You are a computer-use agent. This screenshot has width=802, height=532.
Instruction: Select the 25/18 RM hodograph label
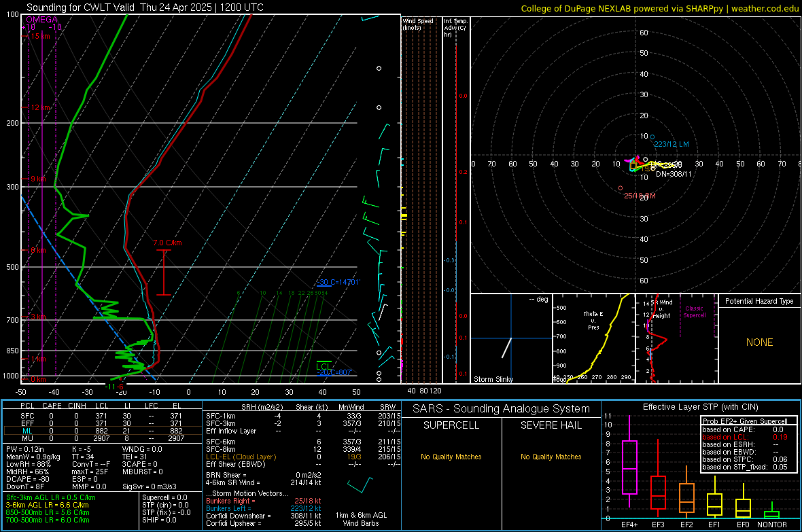[x=640, y=196]
